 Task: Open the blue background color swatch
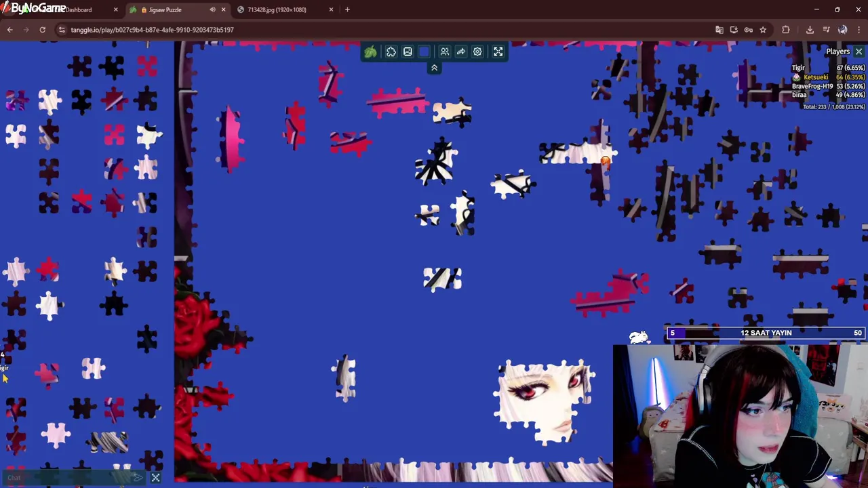tap(424, 52)
